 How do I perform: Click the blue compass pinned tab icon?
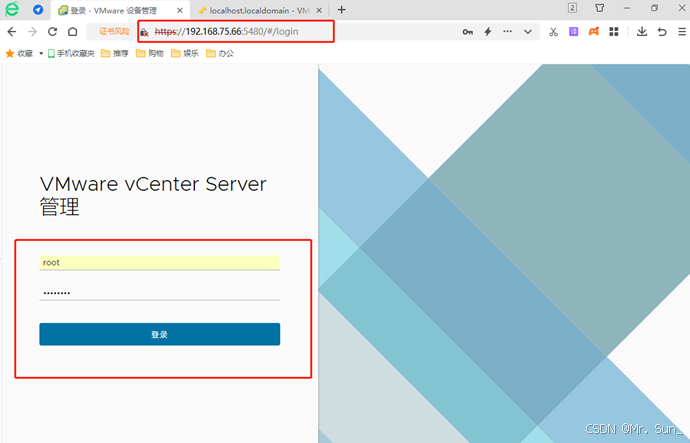38,10
